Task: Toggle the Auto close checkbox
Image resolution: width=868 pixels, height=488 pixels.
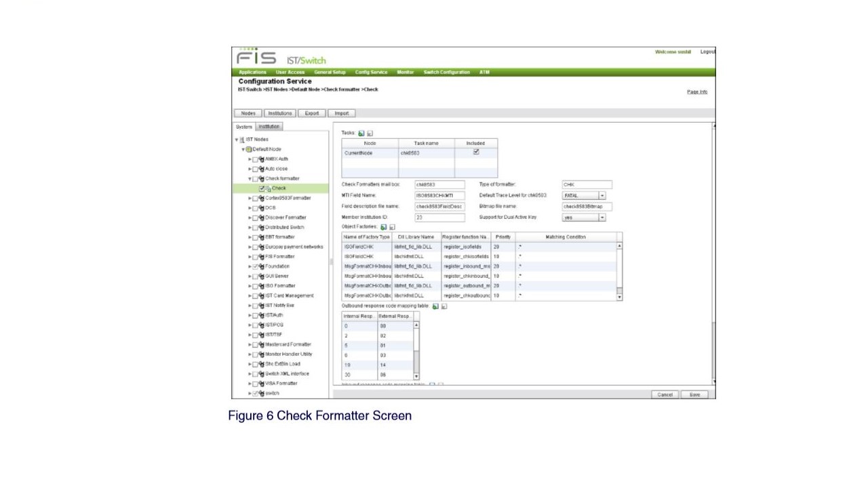Action: tap(255, 169)
